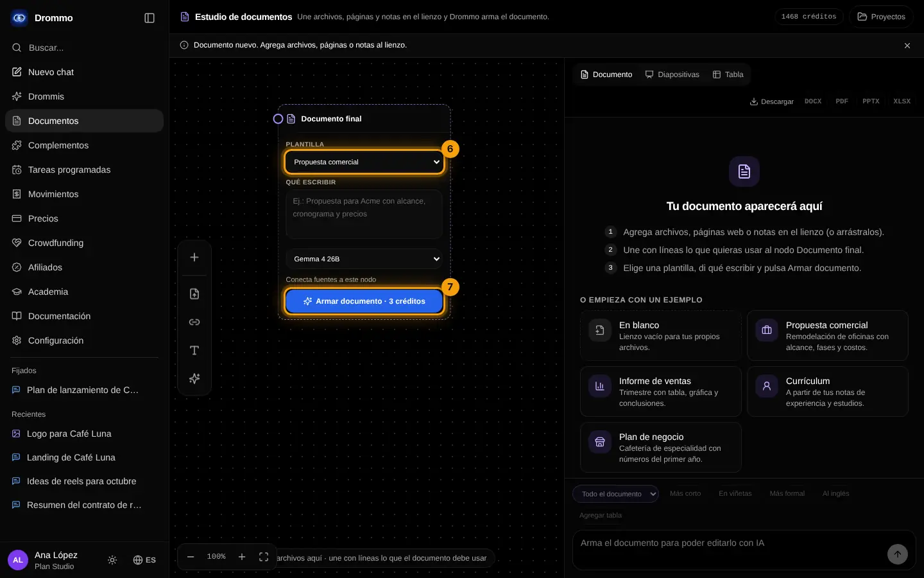Select the text note tool icon
Viewport: 924px width, 578px height.
pos(194,351)
